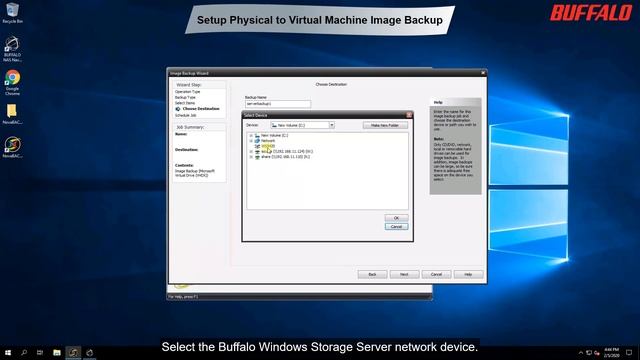Open the Recycle Bin desktop icon
The width and height of the screenshot is (640, 360).
coord(12,13)
